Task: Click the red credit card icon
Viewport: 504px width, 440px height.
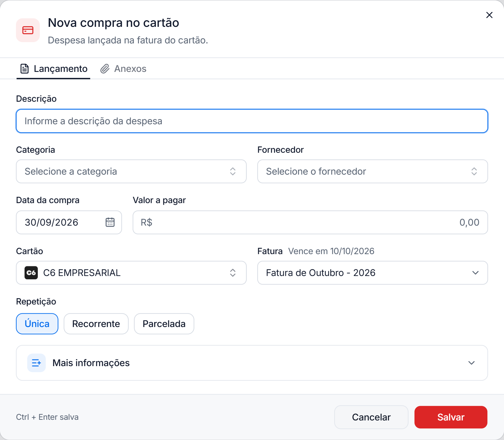Action: click(x=28, y=30)
